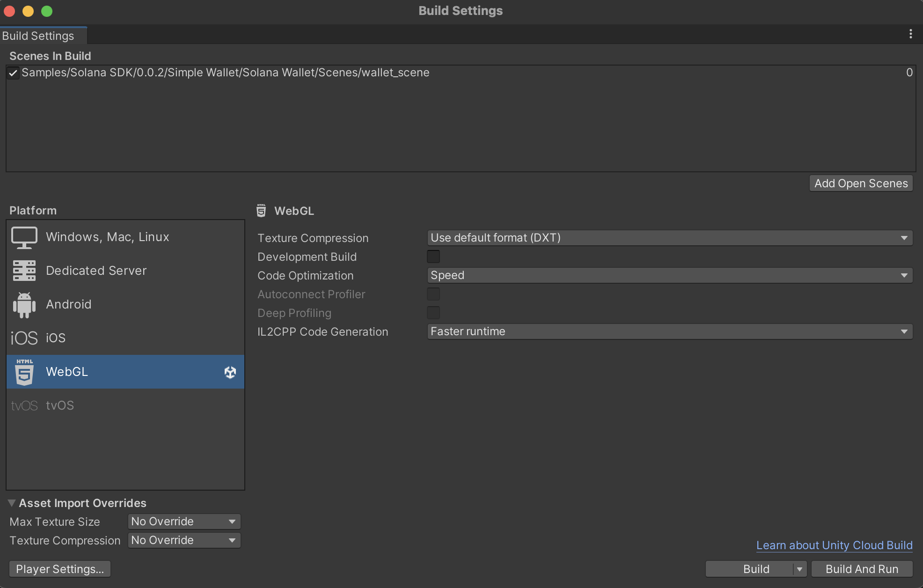Click the Dedicated Server rack icon
The image size is (923, 588).
(x=24, y=271)
